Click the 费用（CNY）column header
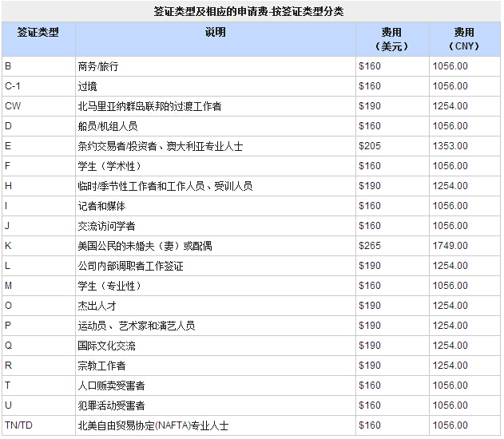 click(465, 39)
